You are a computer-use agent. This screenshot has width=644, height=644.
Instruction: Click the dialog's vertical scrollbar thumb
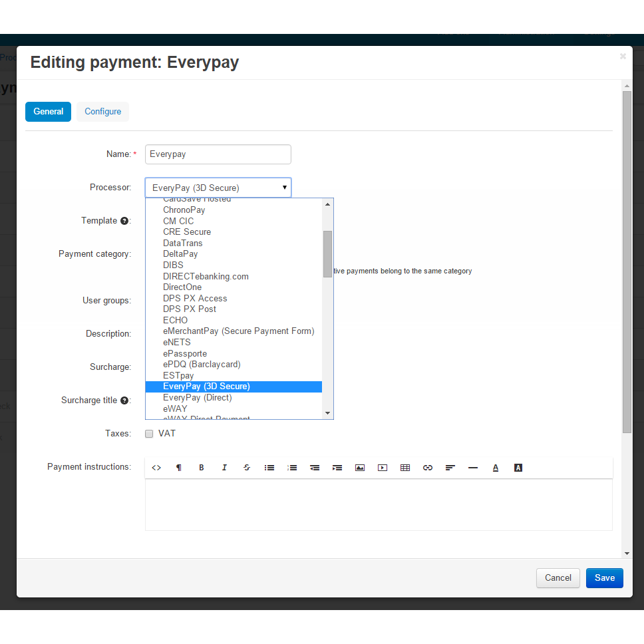[x=627, y=262]
